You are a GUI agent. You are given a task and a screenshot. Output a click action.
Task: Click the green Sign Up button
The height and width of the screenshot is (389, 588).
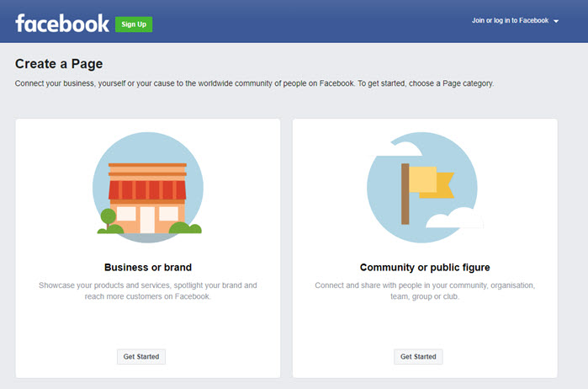coord(134,24)
